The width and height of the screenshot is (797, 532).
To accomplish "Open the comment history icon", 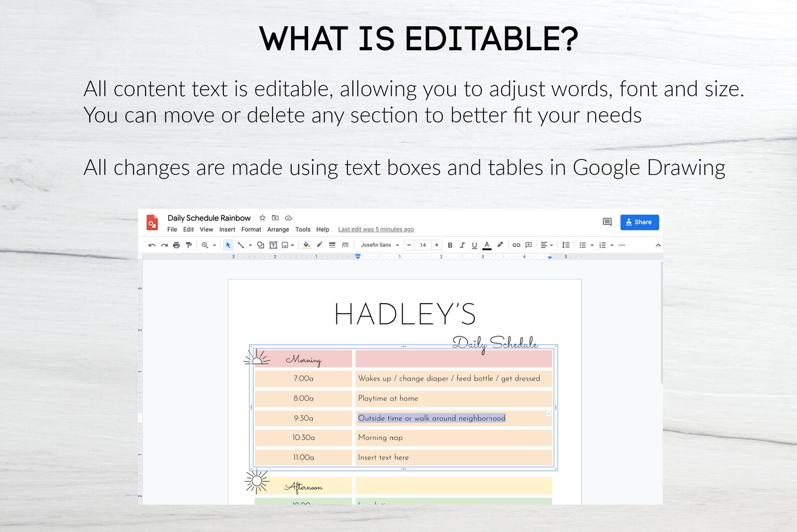I will coord(607,222).
